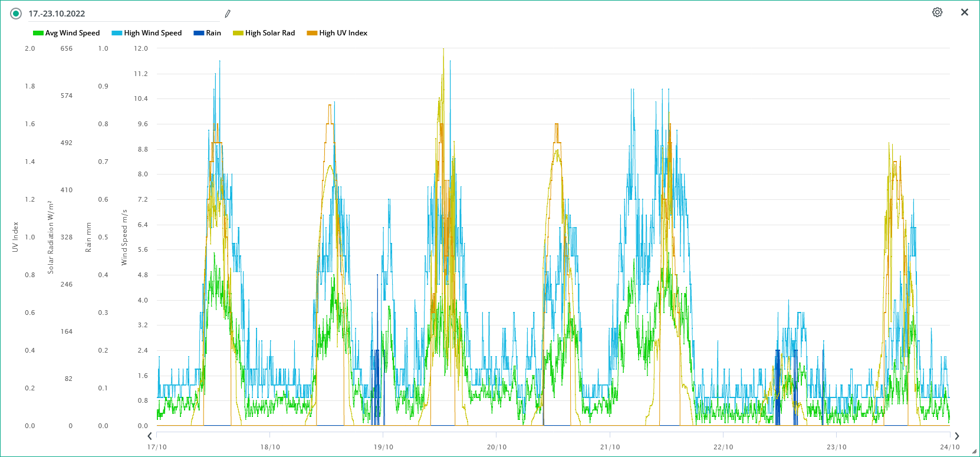Screen dimensions: 980x457
Task: Hide the Rain series via legend
Action: point(213,33)
